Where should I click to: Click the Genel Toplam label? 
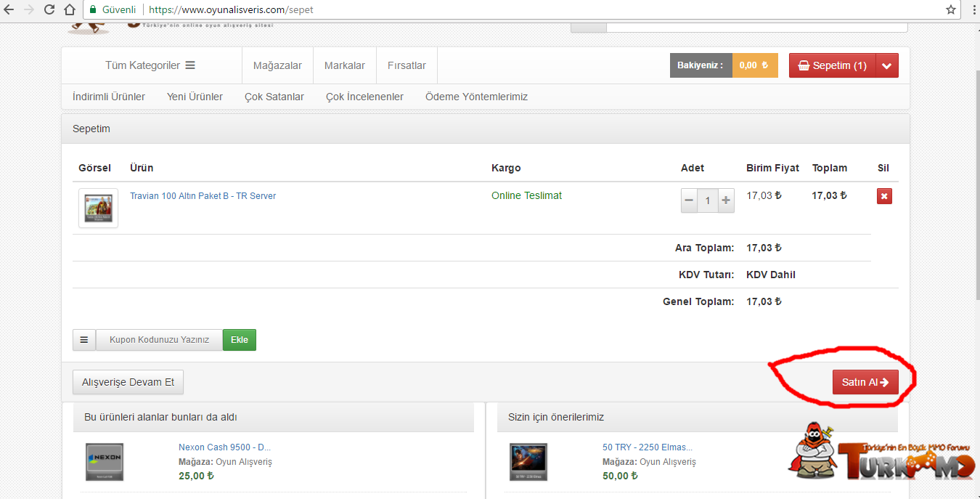[698, 301]
